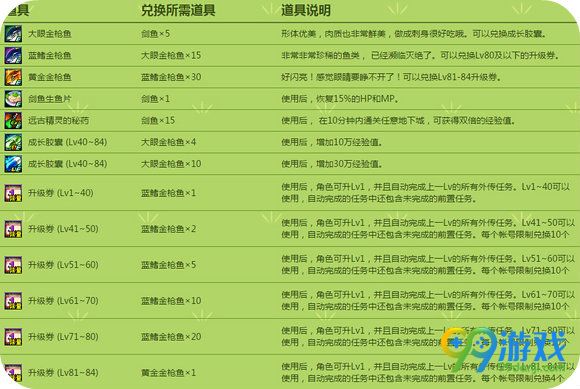Click the description mentioning "Lv1~40可以使用"

tap(425, 193)
